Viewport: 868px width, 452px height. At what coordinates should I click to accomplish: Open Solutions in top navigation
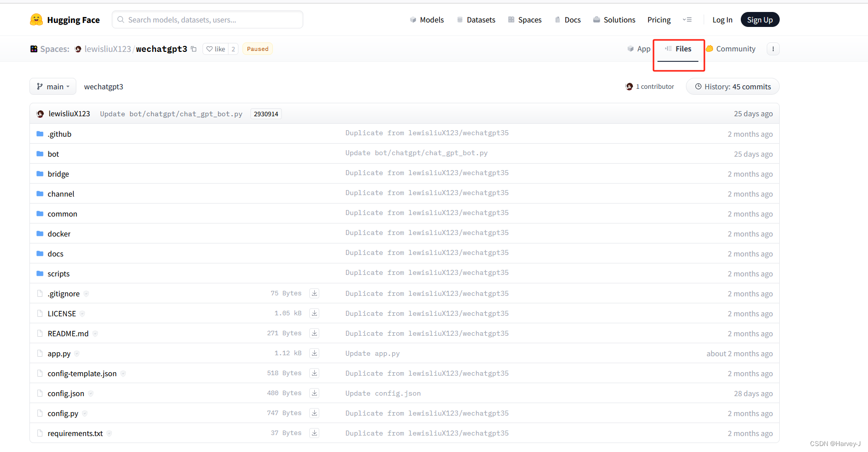(614, 20)
